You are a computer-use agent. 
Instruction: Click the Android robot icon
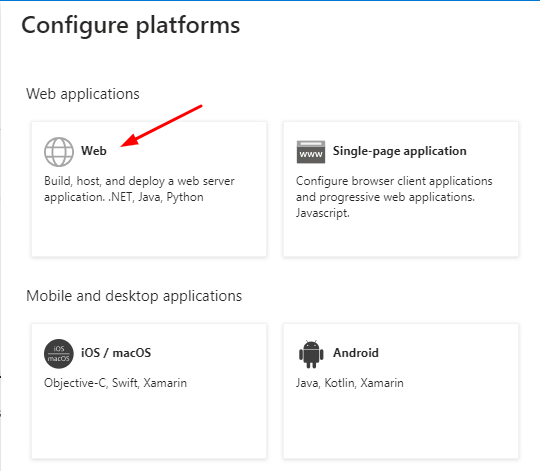click(311, 354)
